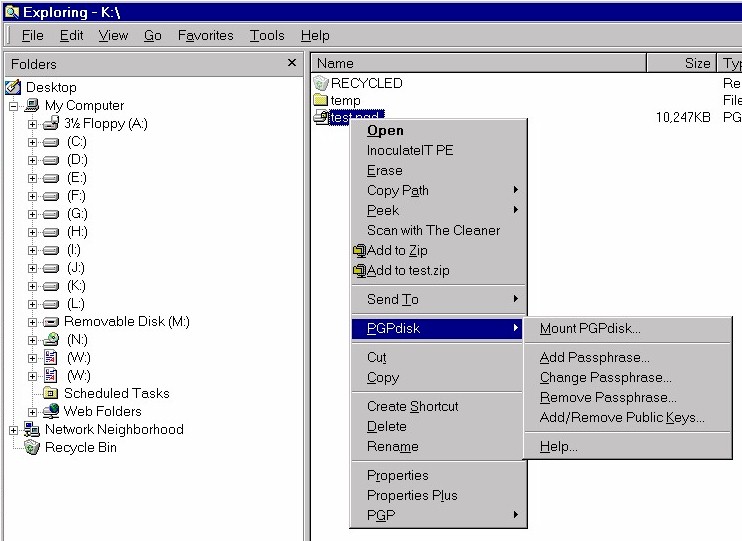Select Mount PGPdisk... from the submenu
This screenshot has height=541, width=742.
[627, 328]
